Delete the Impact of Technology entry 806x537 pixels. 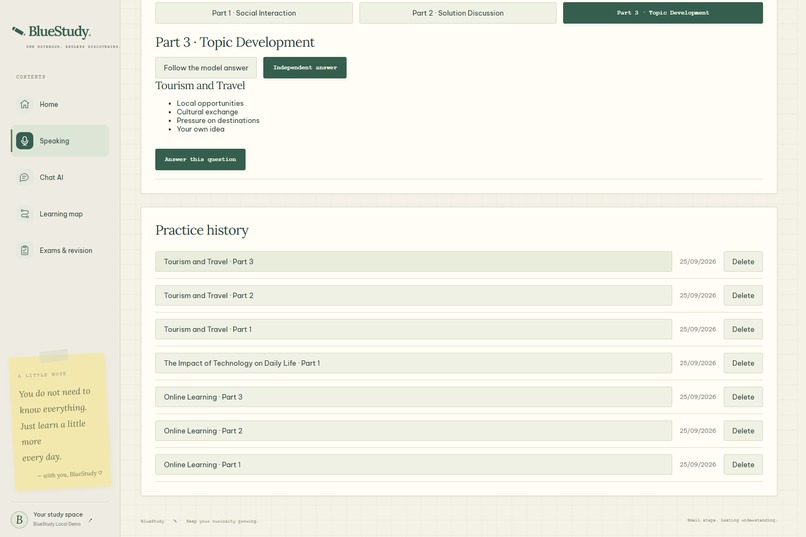[x=743, y=363]
